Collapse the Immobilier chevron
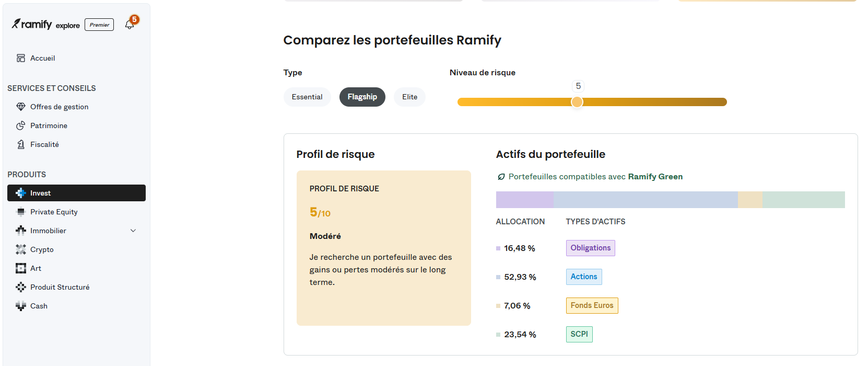The image size is (868, 366). pos(133,231)
